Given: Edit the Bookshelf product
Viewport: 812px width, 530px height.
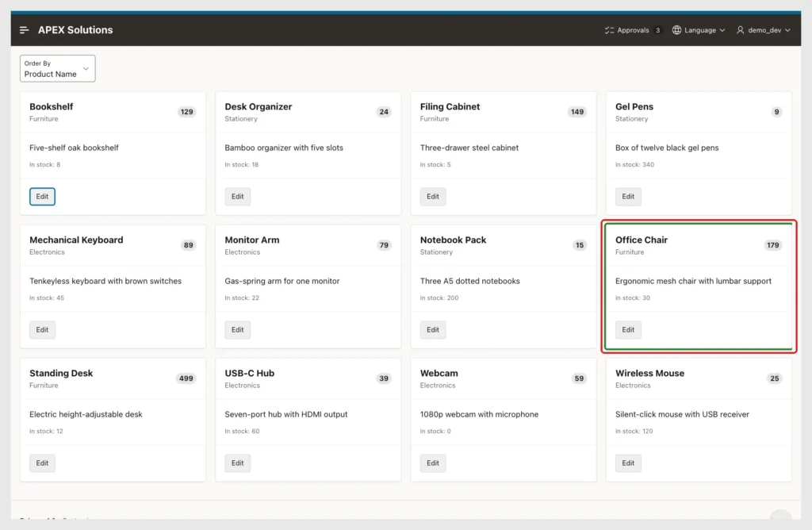Looking at the screenshot, I should 42,196.
